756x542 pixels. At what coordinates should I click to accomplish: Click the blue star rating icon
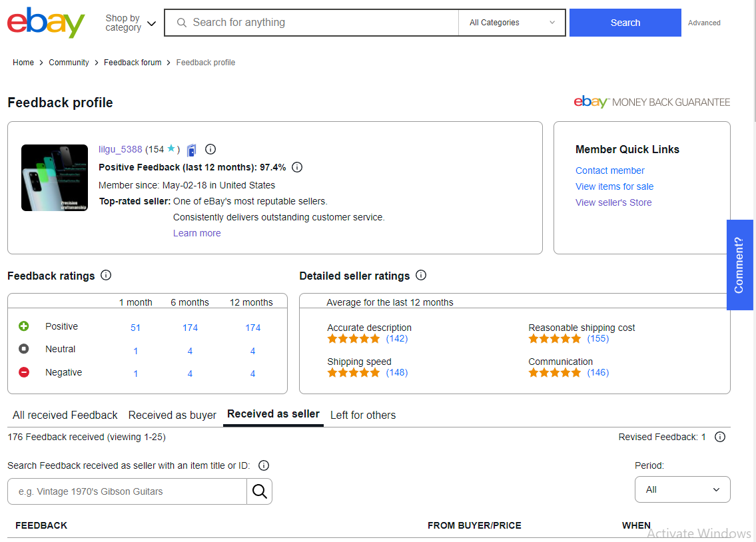(171, 149)
